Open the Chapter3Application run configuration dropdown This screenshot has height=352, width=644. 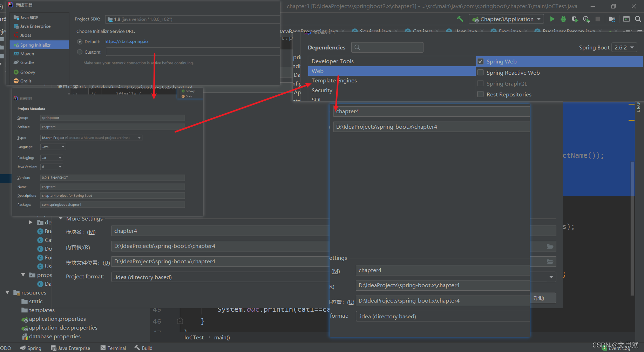(507, 19)
